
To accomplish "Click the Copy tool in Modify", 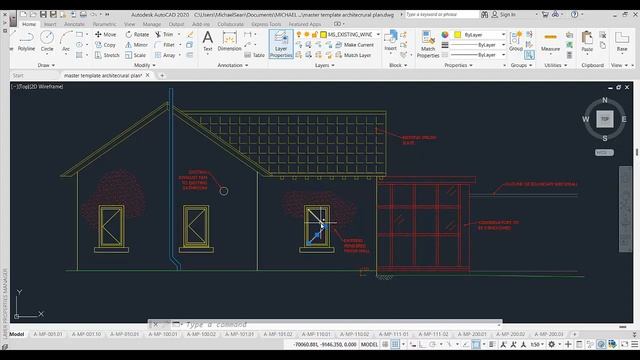I will [x=105, y=45].
